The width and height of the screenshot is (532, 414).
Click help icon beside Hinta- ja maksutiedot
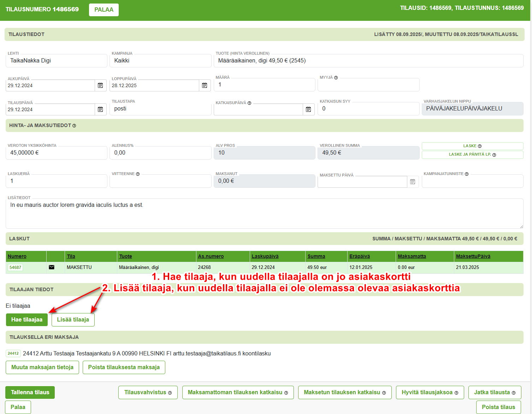point(74,126)
